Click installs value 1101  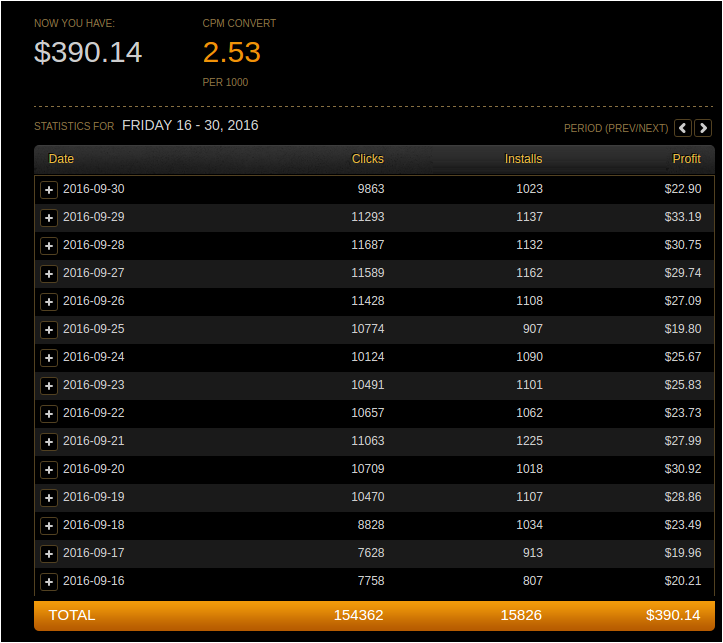(529, 385)
